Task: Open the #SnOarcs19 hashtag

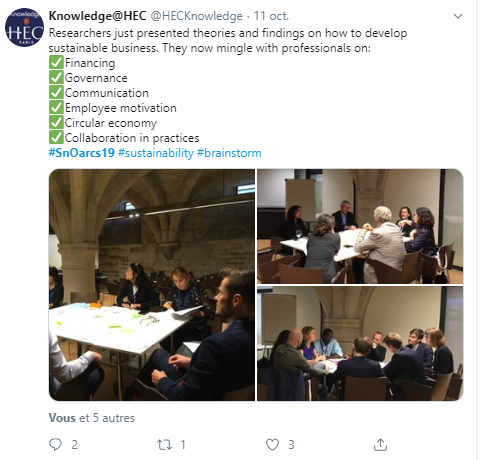Action: click(x=82, y=153)
